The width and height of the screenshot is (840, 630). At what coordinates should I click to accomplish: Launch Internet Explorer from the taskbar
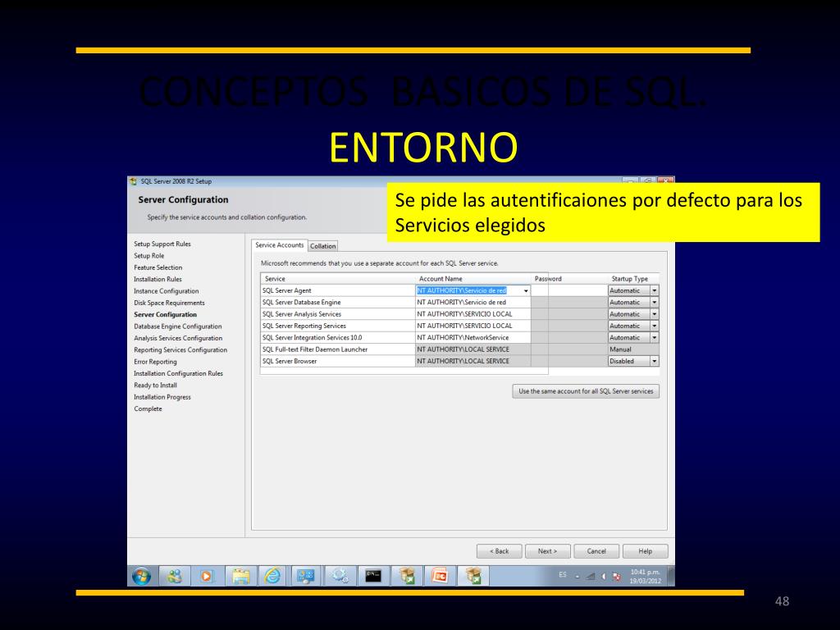(272, 577)
